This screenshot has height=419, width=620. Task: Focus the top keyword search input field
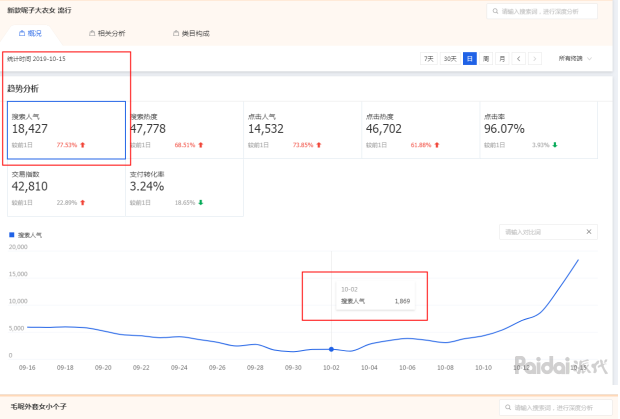click(542, 11)
